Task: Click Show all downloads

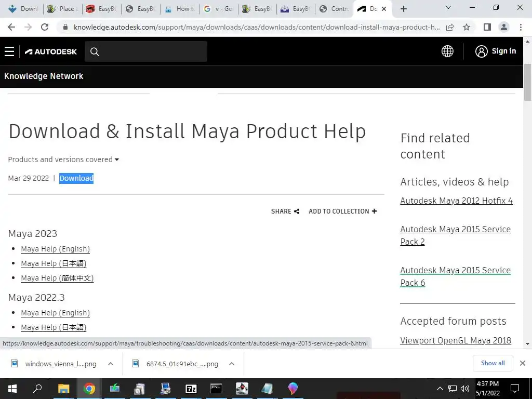Action: click(x=493, y=363)
